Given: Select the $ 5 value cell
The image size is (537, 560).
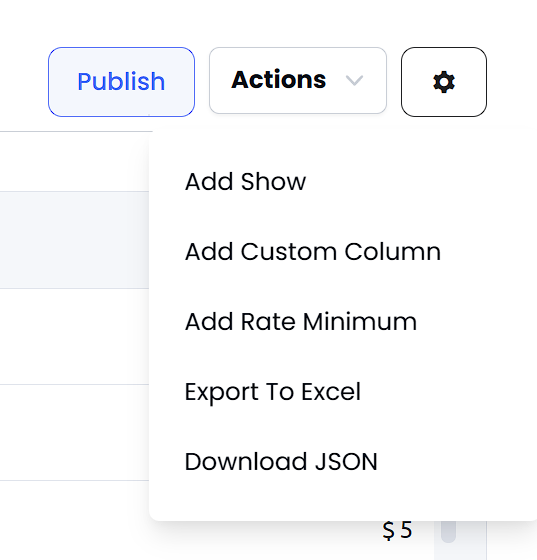Looking at the screenshot, I should tap(397, 530).
